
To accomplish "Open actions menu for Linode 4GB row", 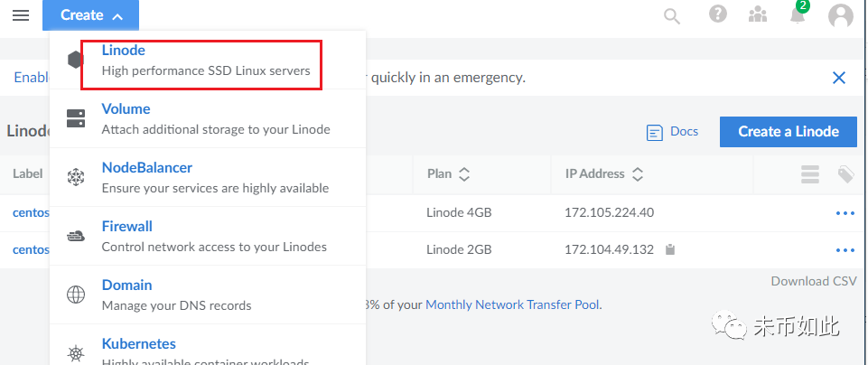I will point(845,213).
